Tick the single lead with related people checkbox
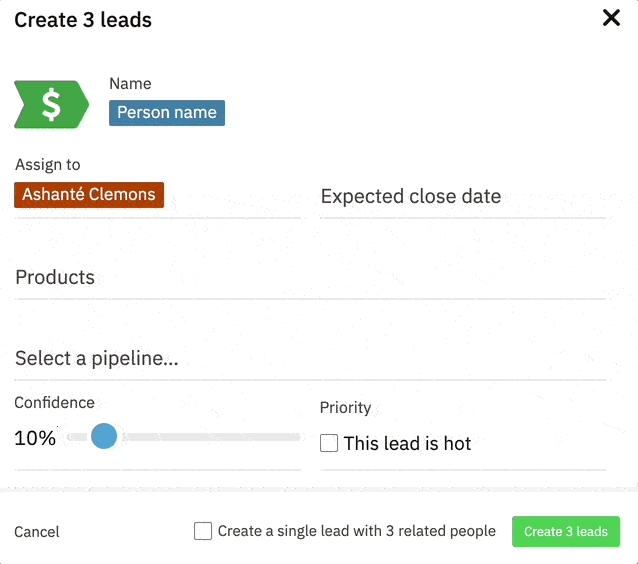Image resolution: width=638 pixels, height=564 pixels. pyautogui.click(x=203, y=531)
